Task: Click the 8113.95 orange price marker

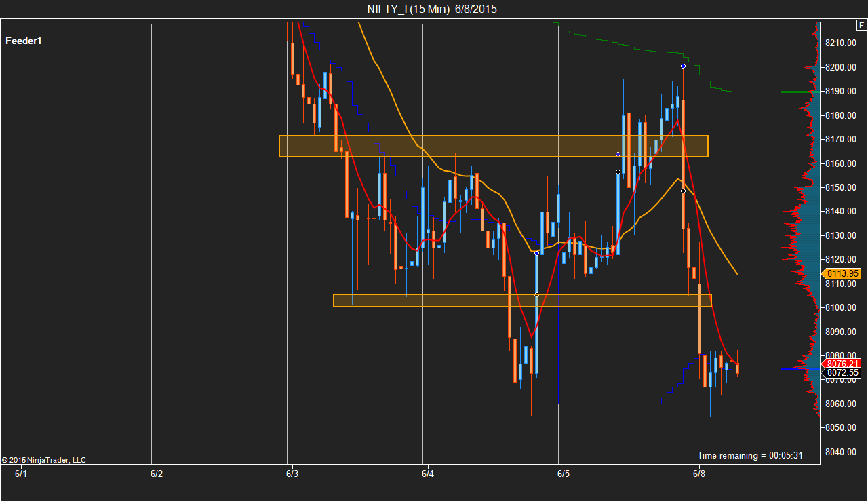Action: [x=842, y=274]
